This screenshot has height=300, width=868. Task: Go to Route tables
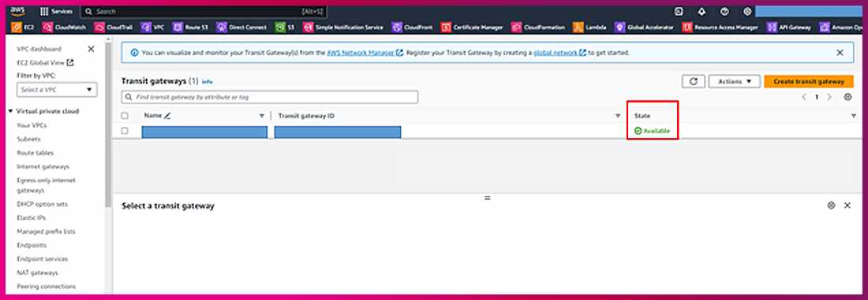coord(36,153)
